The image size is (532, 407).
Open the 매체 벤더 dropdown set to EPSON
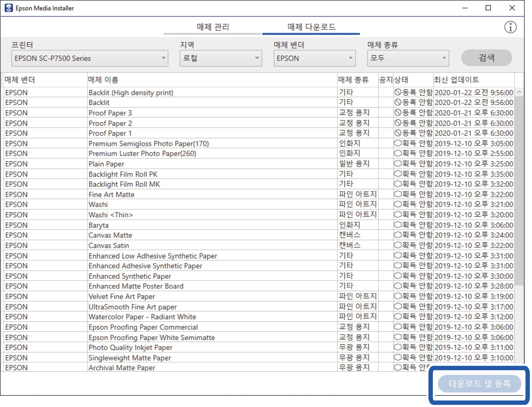[x=314, y=58]
